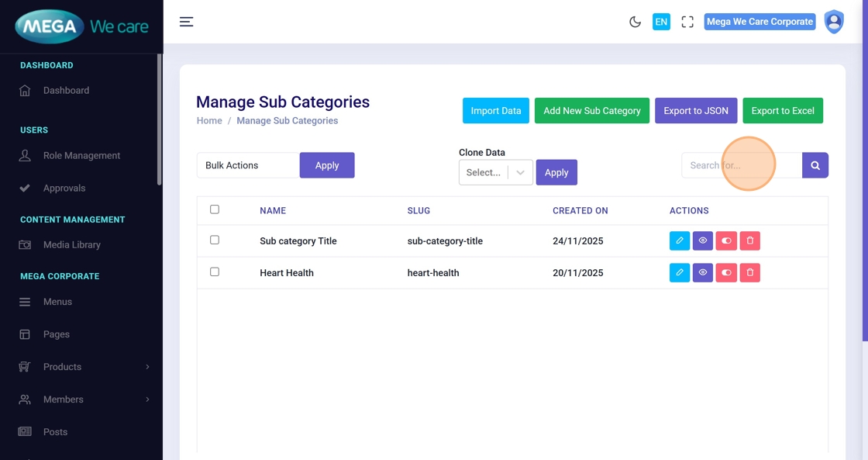
Task: Toggle status of Sub category Title
Action: (x=726, y=241)
